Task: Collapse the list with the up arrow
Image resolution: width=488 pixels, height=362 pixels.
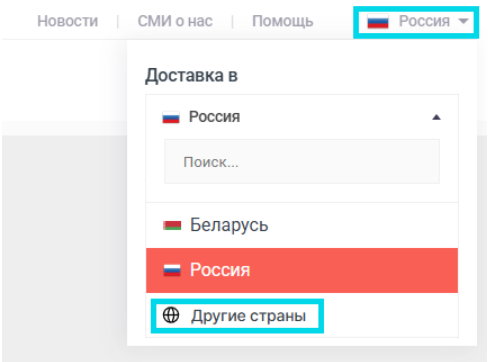Action: tap(436, 117)
